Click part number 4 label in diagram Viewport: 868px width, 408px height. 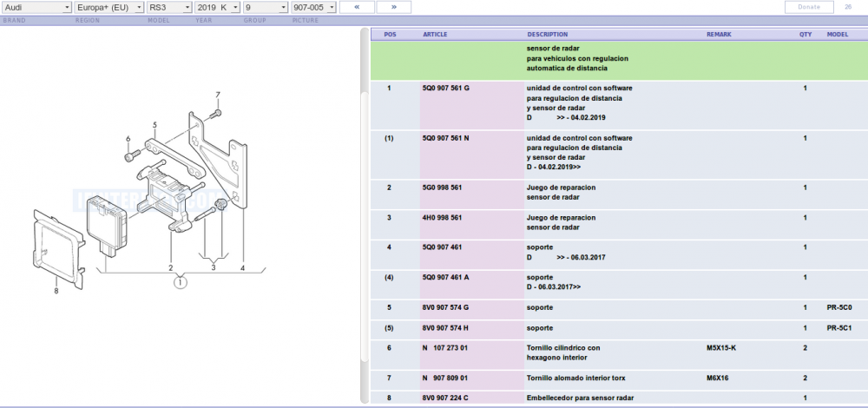(242, 268)
